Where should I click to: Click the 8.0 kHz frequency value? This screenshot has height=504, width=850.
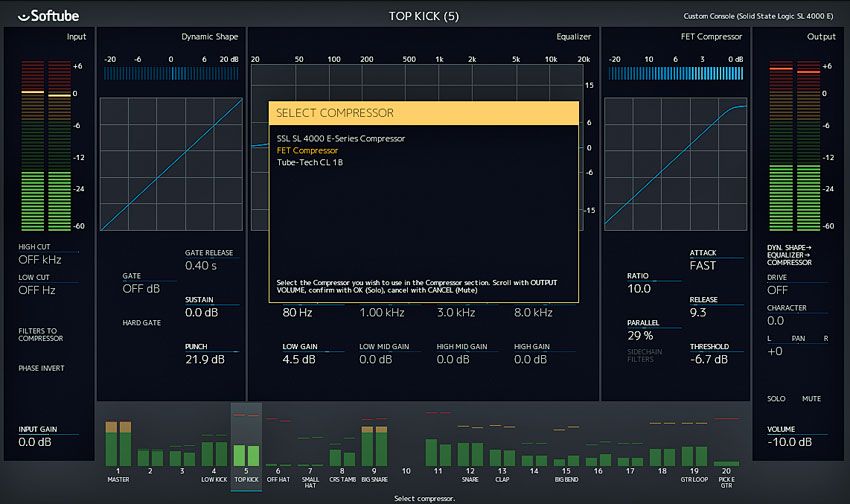[x=533, y=313]
